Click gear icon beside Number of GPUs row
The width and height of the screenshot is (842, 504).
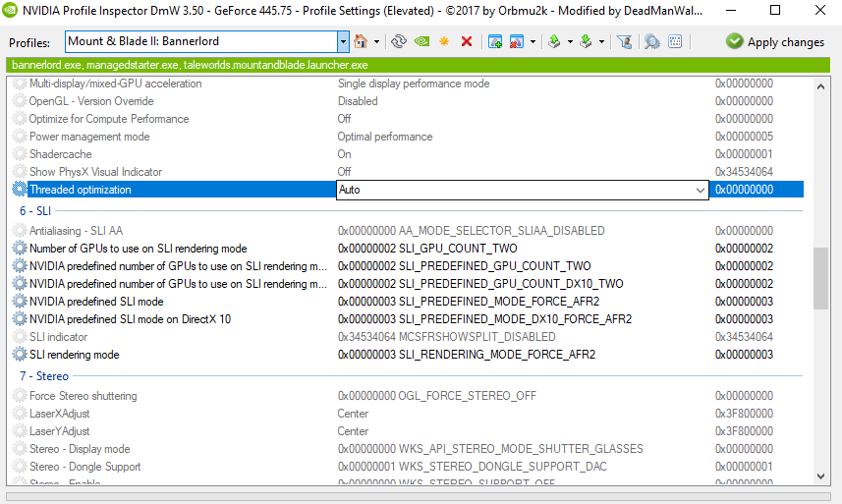pyautogui.click(x=20, y=248)
